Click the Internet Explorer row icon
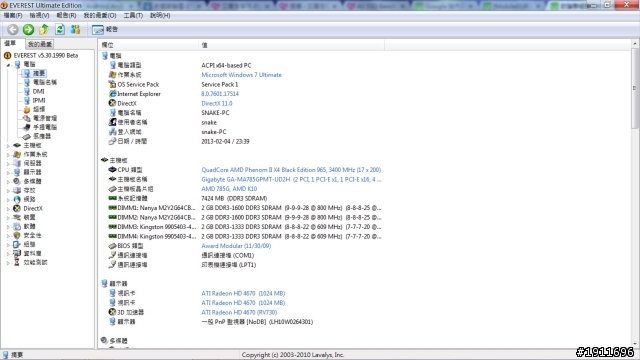640x360 pixels. [112, 93]
